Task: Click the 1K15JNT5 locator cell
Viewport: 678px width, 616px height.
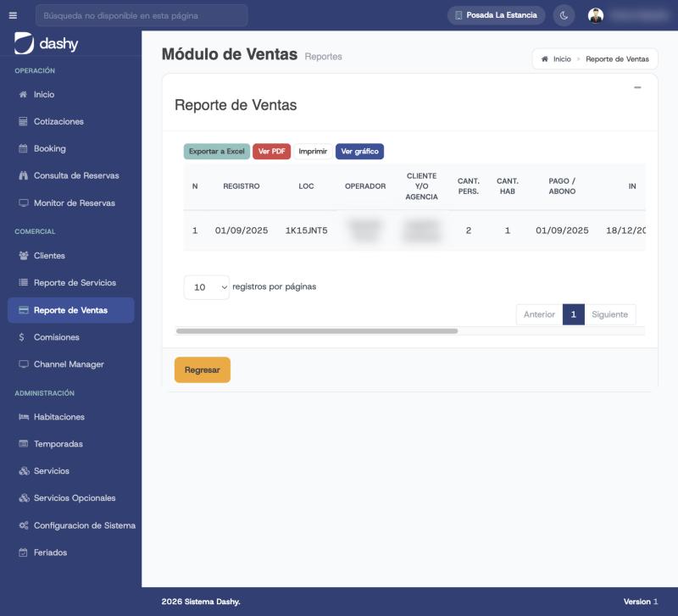Action: pyautogui.click(x=306, y=230)
